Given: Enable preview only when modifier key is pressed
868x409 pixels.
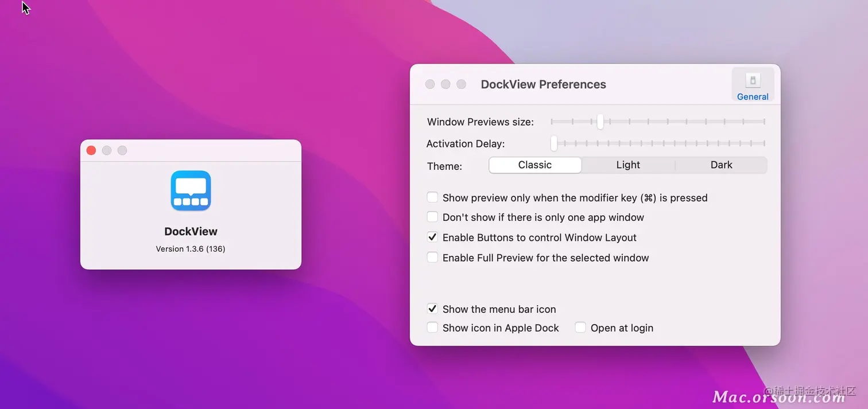Looking at the screenshot, I should point(432,197).
